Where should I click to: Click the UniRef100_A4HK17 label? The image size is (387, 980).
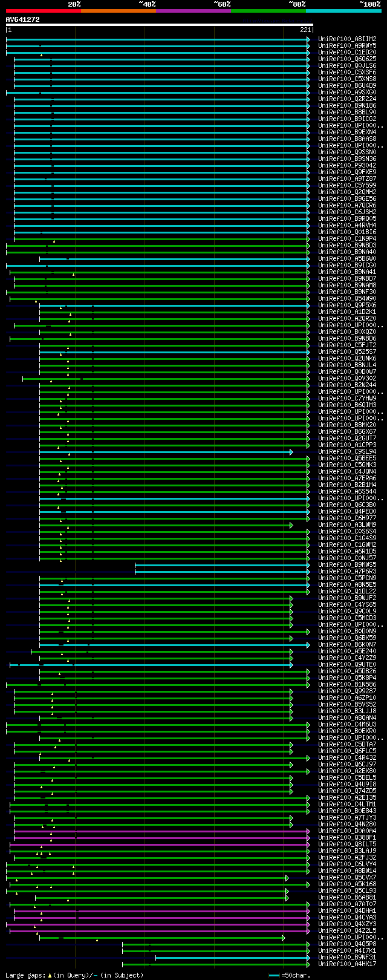point(347,964)
